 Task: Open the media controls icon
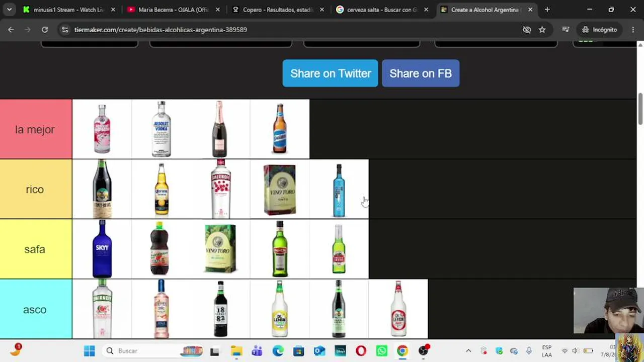click(566, 30)
